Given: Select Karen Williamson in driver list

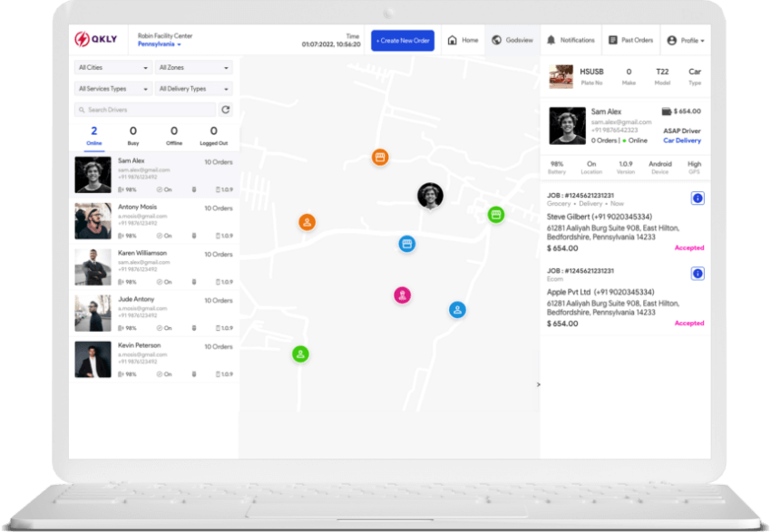Looking at the screenshot, I should (x=154, y=267).
